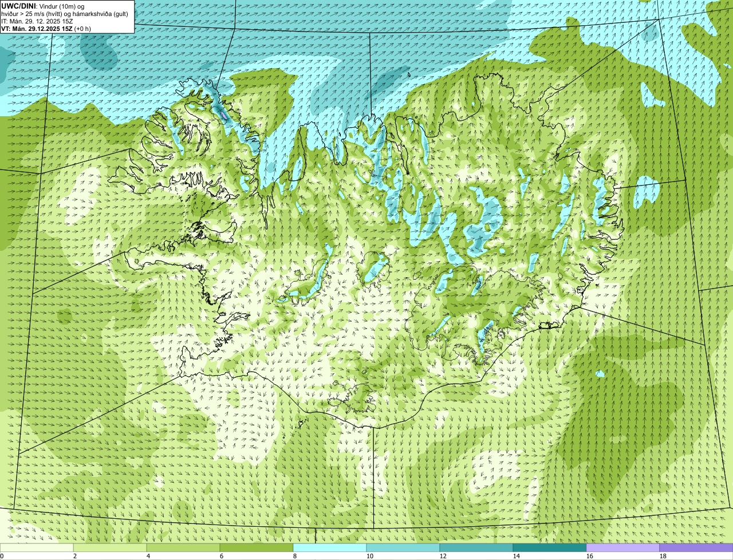Click the 0–2 m/s pale cream legend swatch
Screen dimensions: 733x560
37,547
